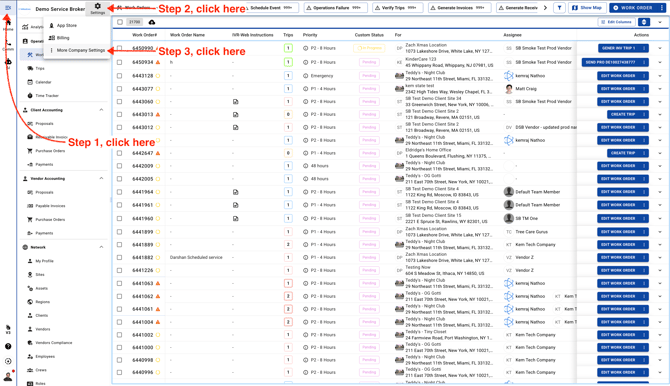Collapse the Client Accounting section
This screenshot has width=670, height=386.
(x=101, y=110)
